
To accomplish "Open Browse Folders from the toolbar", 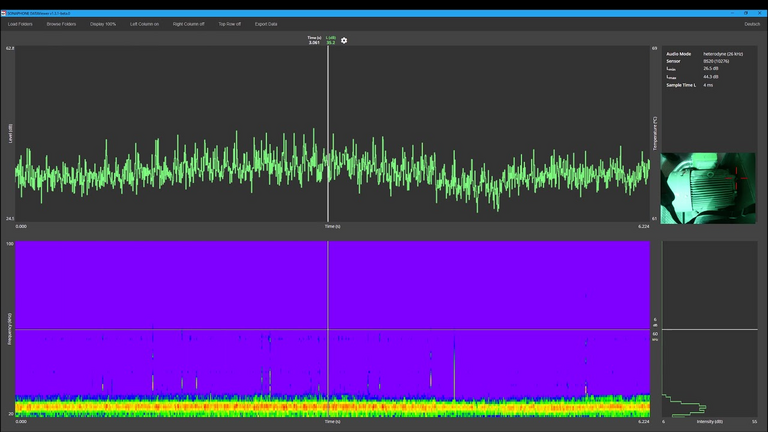I will (x=61, y=23).
